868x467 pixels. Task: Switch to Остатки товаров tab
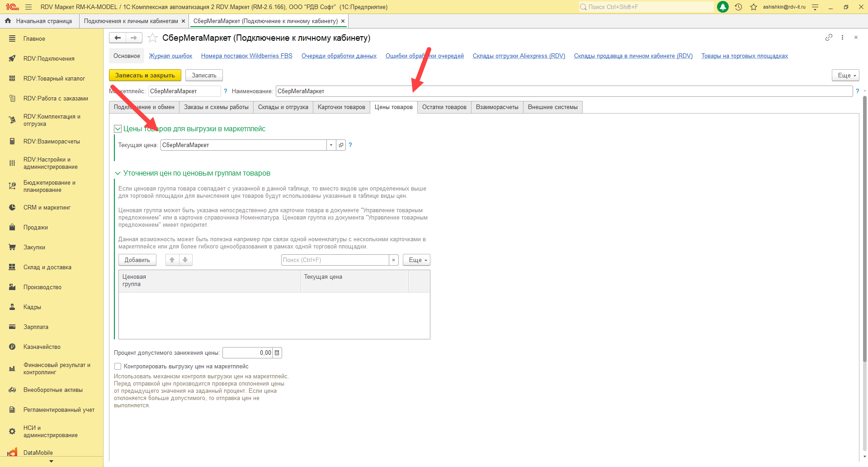click(444, 107)
